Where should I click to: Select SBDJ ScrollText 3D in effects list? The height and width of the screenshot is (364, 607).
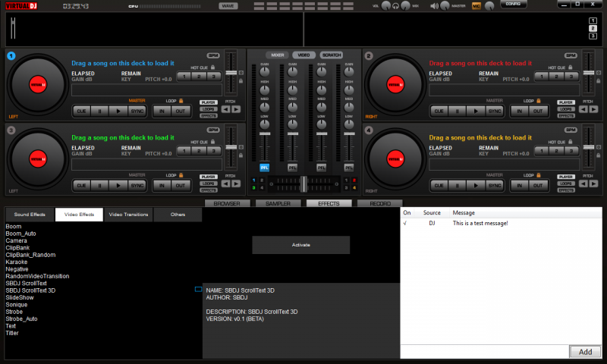[30, 290]
